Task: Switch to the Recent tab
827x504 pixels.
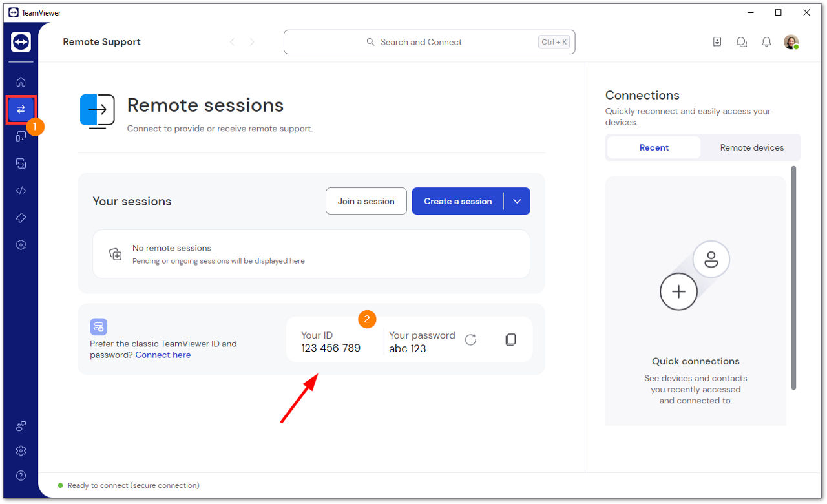Action: [x=654, y=147]
